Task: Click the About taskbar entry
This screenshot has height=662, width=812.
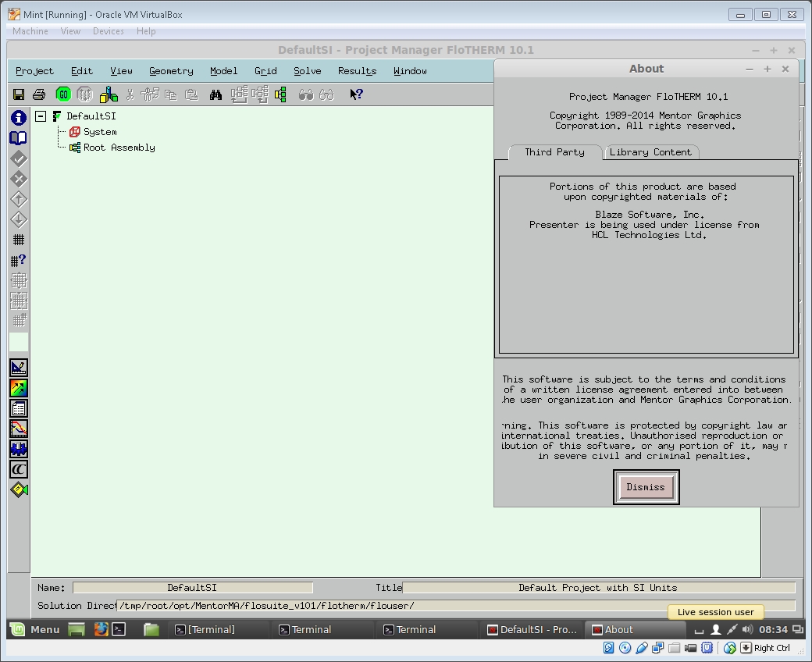Action: (636, 629)
